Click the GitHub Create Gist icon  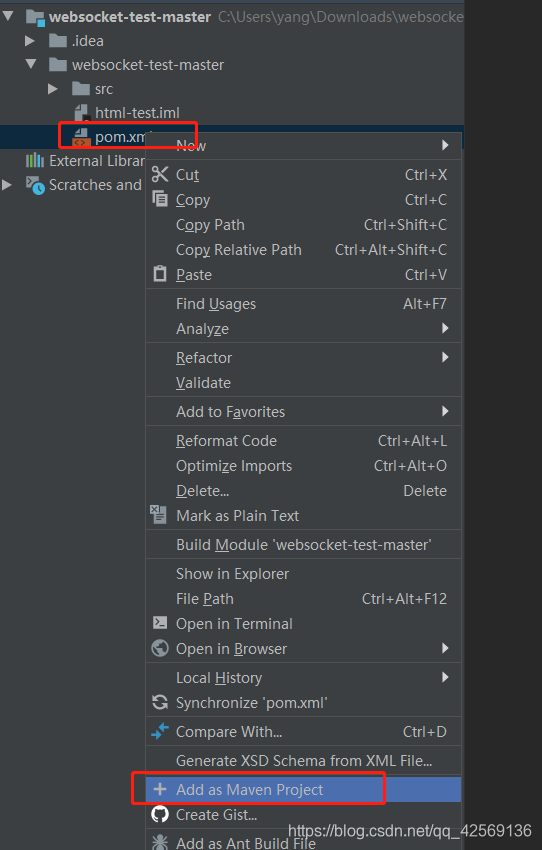[x=160, y=814]
